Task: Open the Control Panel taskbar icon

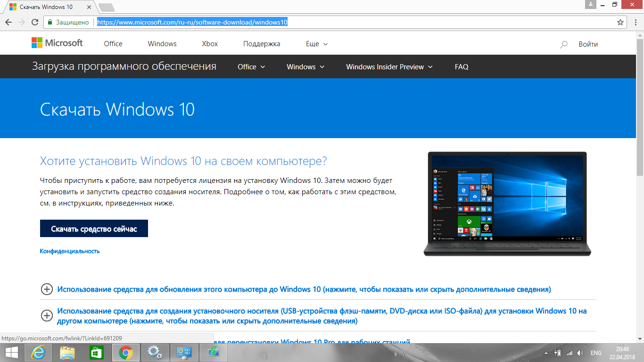Action: tap(183, 353)
